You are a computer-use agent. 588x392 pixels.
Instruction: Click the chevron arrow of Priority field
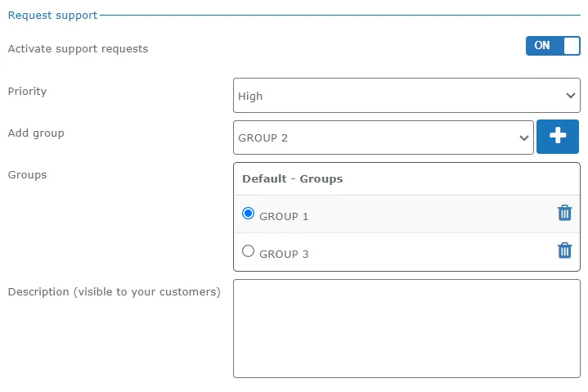pos(570,96)
